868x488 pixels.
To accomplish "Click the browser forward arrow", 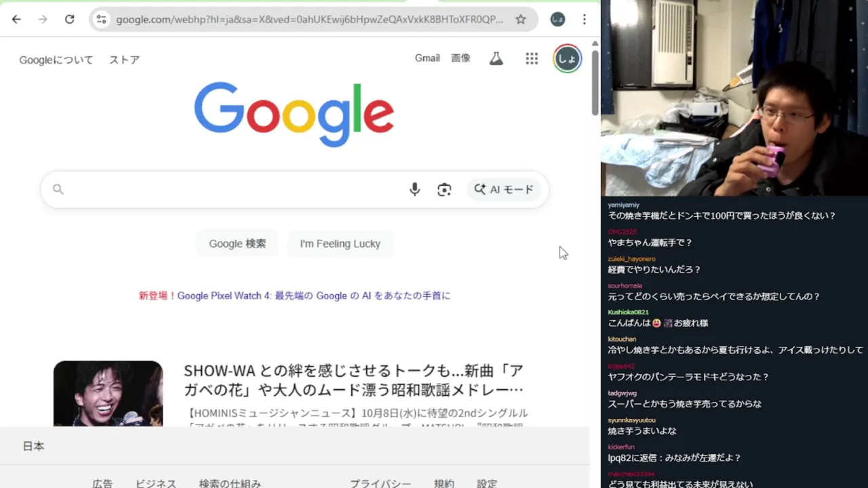I will pyautogui.click(x=43, y=19).
